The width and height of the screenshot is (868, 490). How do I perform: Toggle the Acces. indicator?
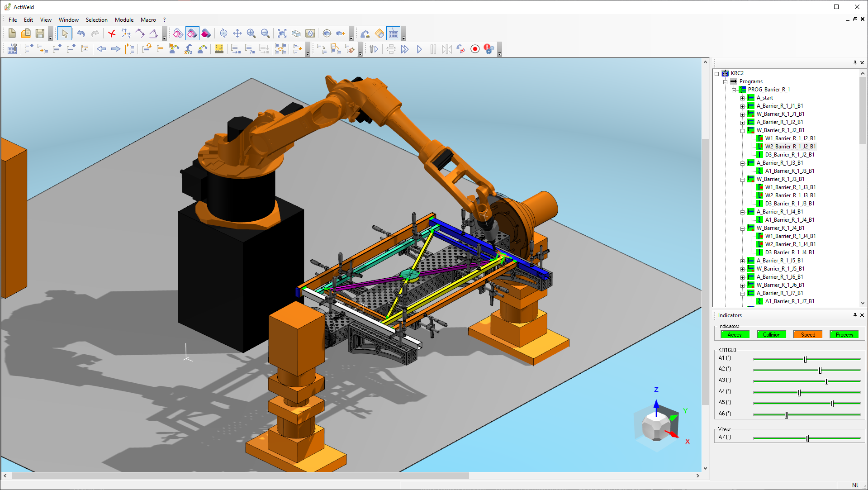click(735, 335)
